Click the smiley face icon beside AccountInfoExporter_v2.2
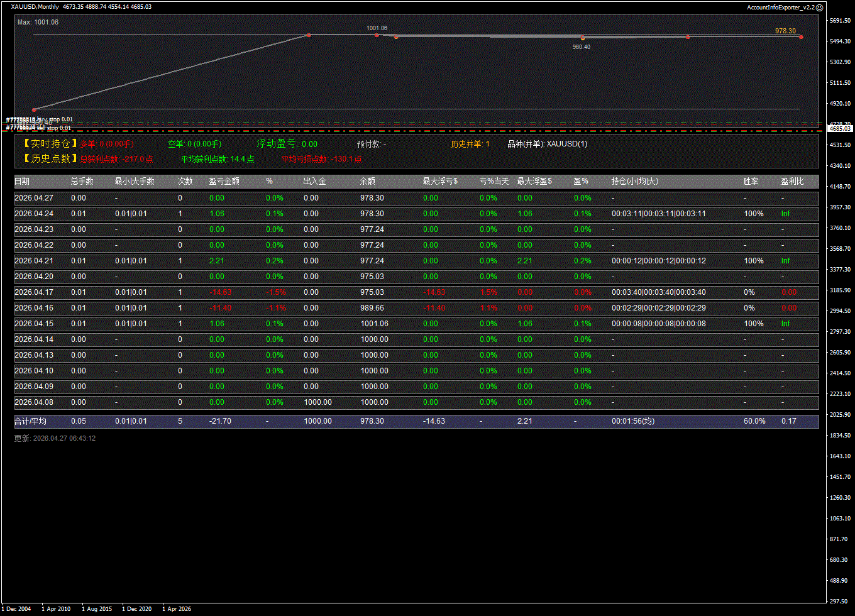 (x=819, y=8)
